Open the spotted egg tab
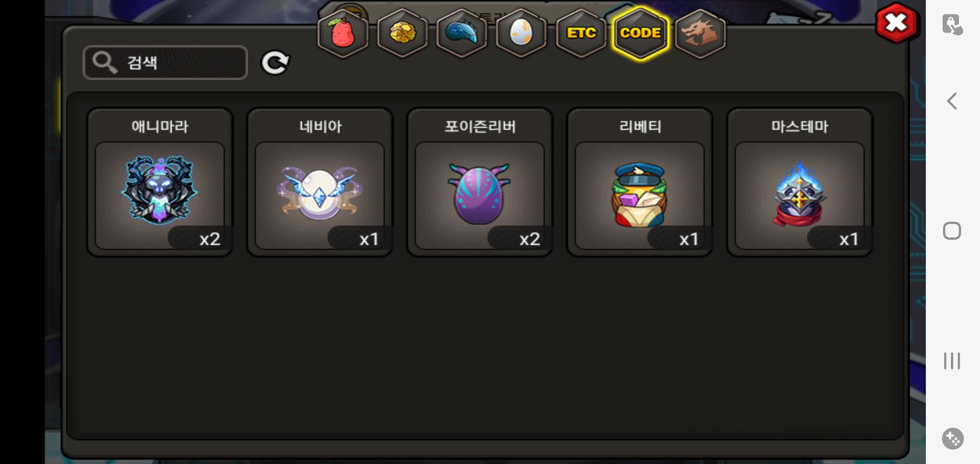This screenshot has width=980, height=464. pos(521,33)
